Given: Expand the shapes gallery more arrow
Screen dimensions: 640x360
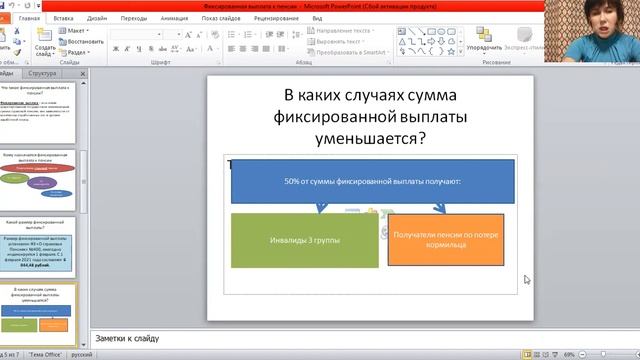Looking at the screenshot, I should [x=461, y=52].
